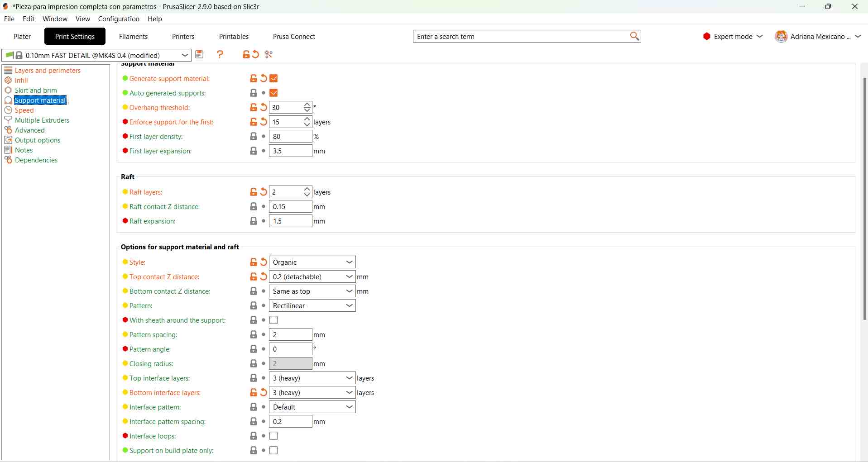Increase Overhang threshold with spinner up arrow

point(307,105)
